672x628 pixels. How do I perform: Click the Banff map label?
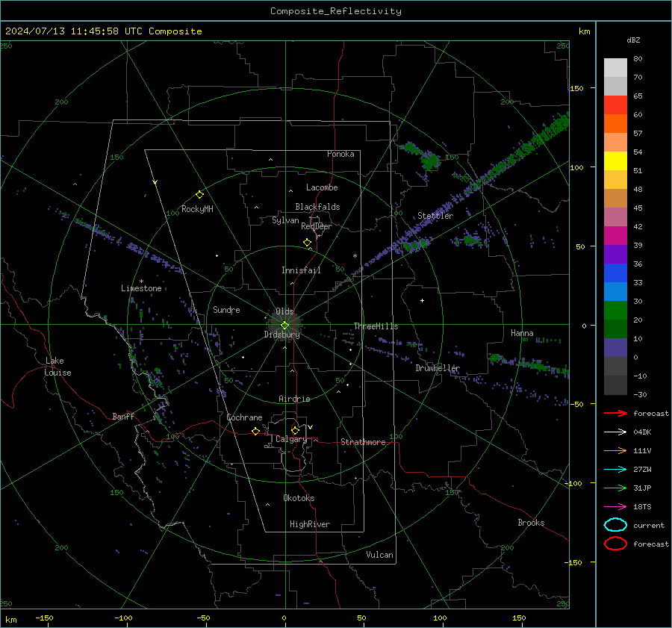click(123, 416)
